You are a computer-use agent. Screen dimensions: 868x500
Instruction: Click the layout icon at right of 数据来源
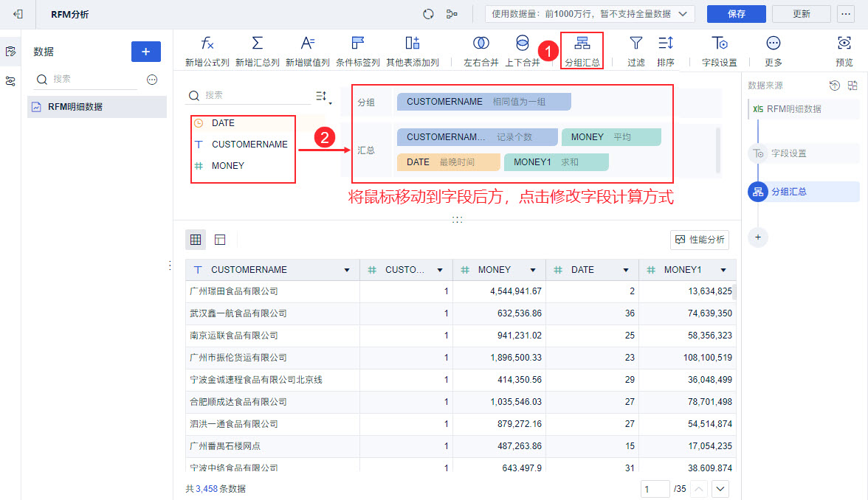click(x=852, y=86)
